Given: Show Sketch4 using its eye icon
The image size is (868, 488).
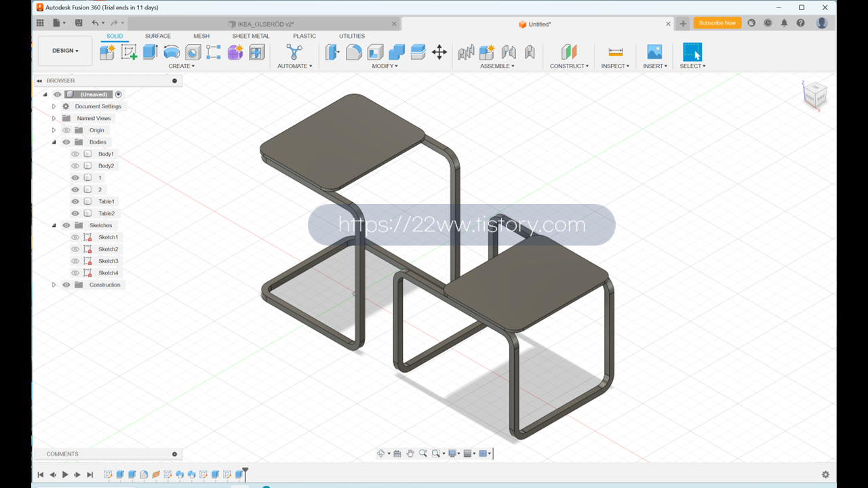Looking at the screenshot, I should tap(75, 272).
